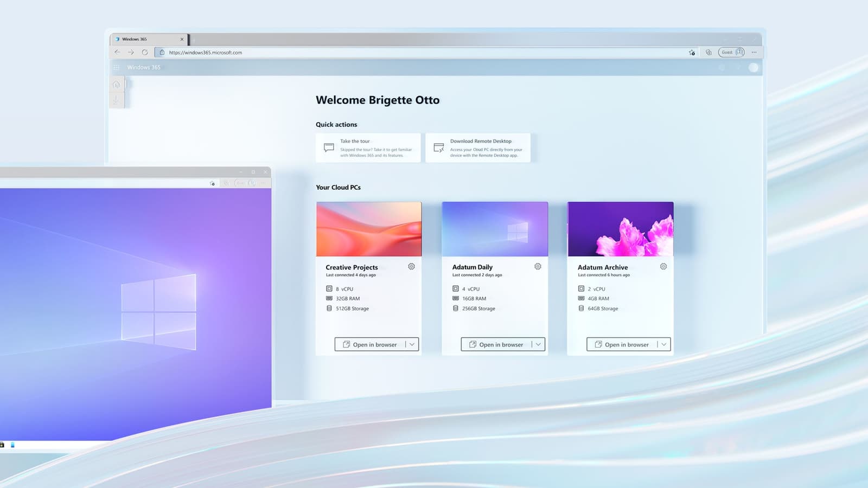Click the Windows 365 title in the header bar
The image size is (868, 488).
tap(144, 67)
